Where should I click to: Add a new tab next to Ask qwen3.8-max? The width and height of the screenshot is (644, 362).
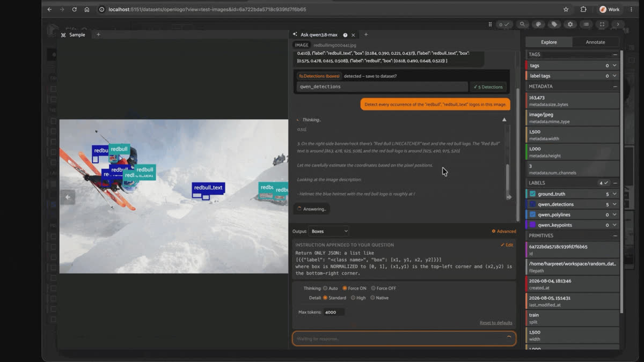point(366,35)
